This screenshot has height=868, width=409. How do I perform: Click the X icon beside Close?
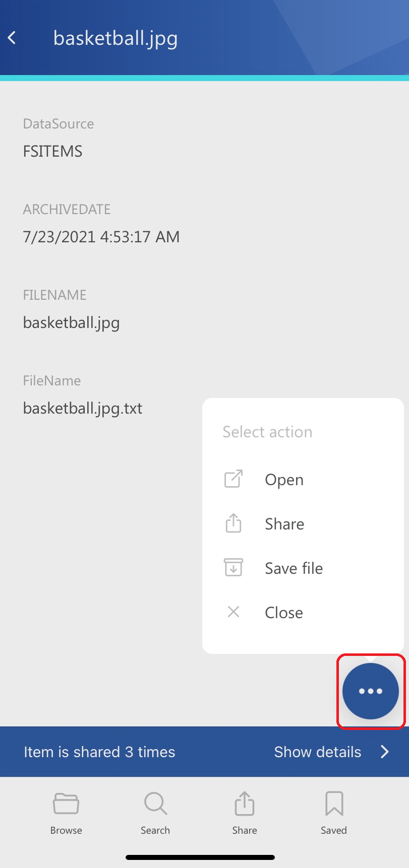tap(233, 612)
